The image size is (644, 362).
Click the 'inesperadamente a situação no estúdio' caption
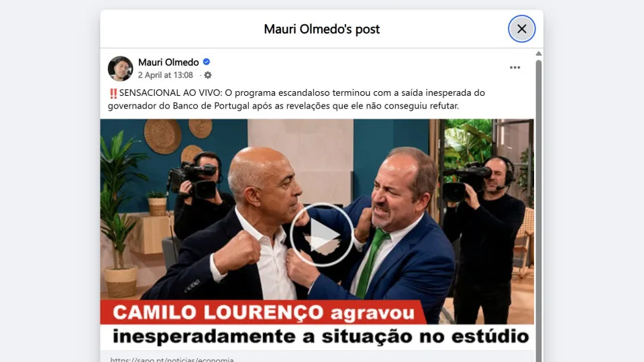(321, 337)
